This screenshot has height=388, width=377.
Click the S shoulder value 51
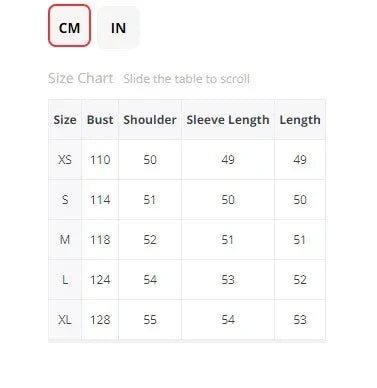click(150, 200)
